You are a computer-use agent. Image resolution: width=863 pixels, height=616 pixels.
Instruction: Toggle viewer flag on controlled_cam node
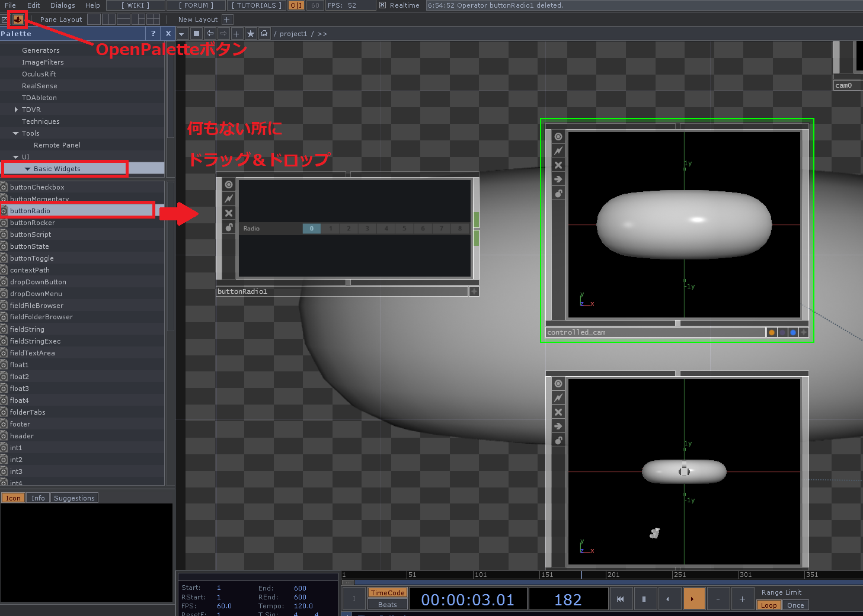point(558,136)
